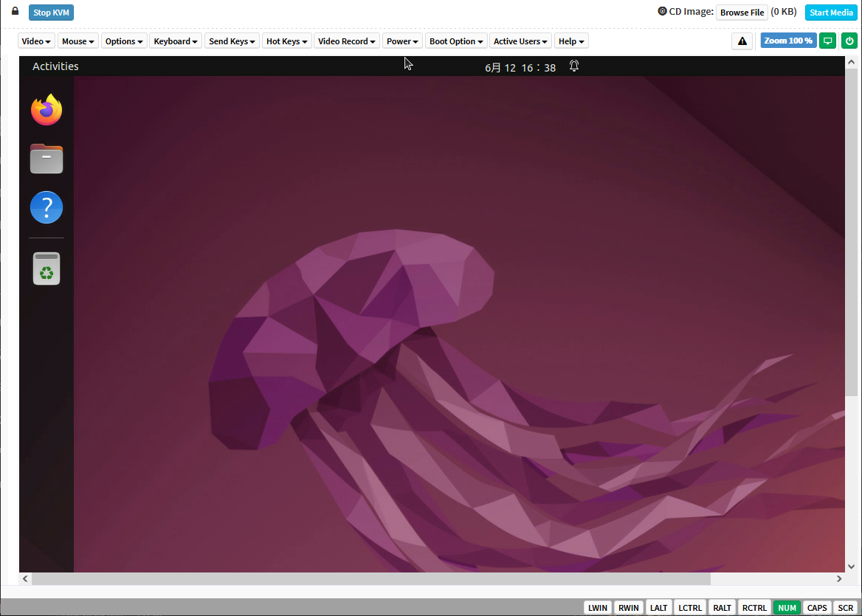Click the warning triangle icon button

click(742, 41)
